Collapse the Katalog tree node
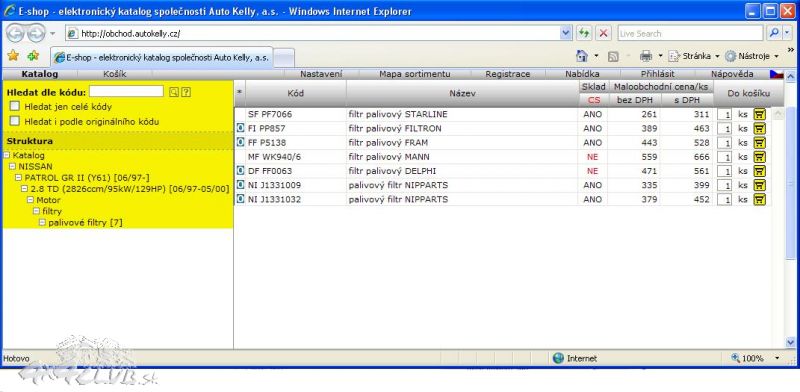The height and width of the screenshot is (392, 800). (7, 156)
